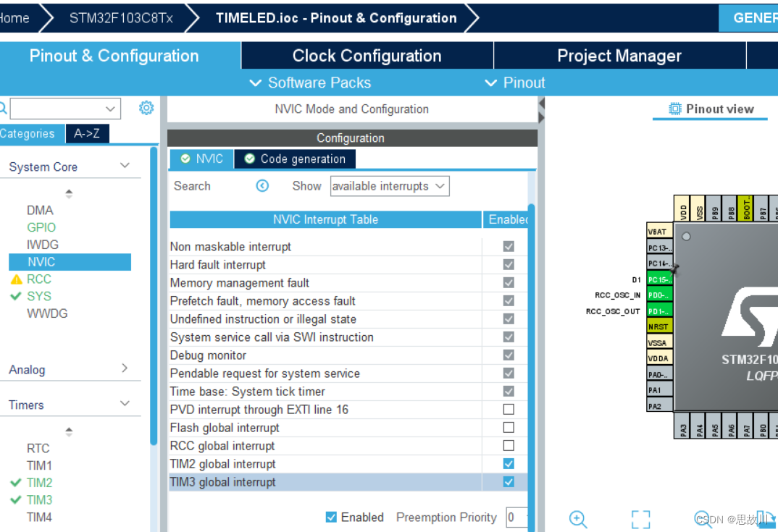Image resolution: width=778 pixels, height=532 pixels.
Task: Open the Show available interrupts dropdown
Action: 390,186
